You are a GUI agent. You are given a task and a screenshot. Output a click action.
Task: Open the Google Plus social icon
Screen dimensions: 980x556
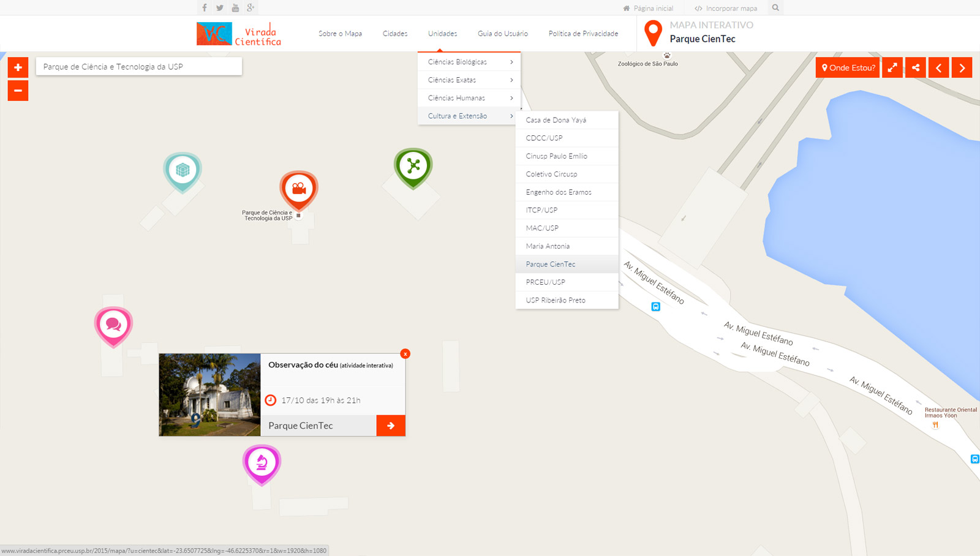[251, 8]
